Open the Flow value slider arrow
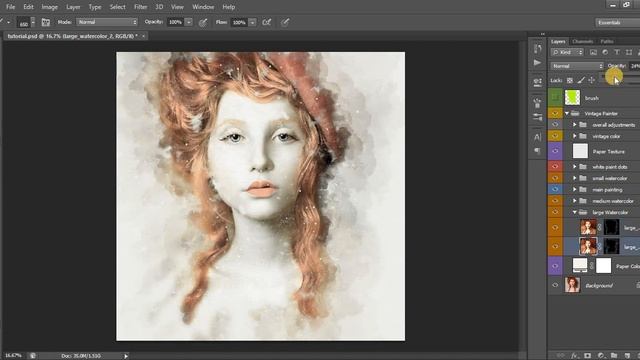The width and height of the screenshot is (640, 360). tap(253, 22)
